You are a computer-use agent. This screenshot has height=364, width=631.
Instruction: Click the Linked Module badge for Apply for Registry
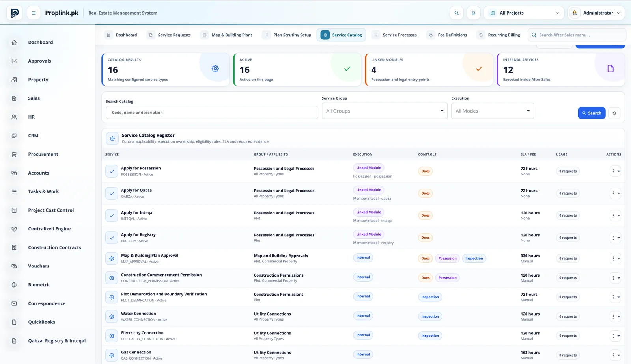click(x=368, y=234)
